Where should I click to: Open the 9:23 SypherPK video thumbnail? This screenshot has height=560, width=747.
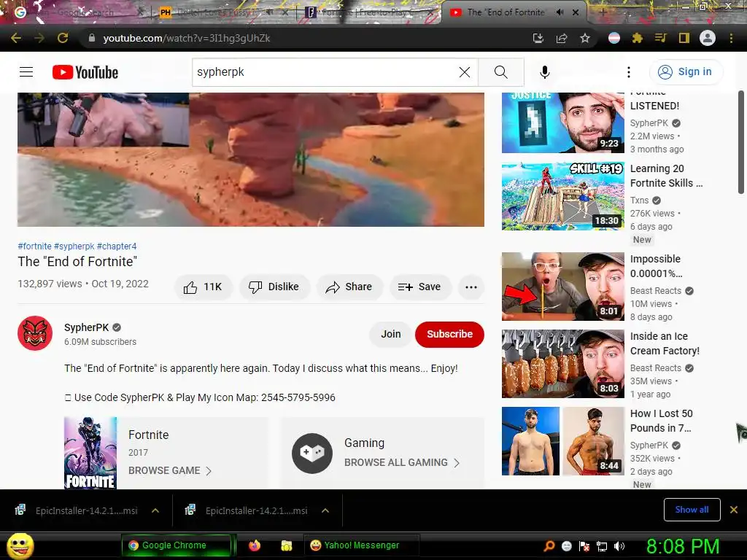tap(562, 122)
